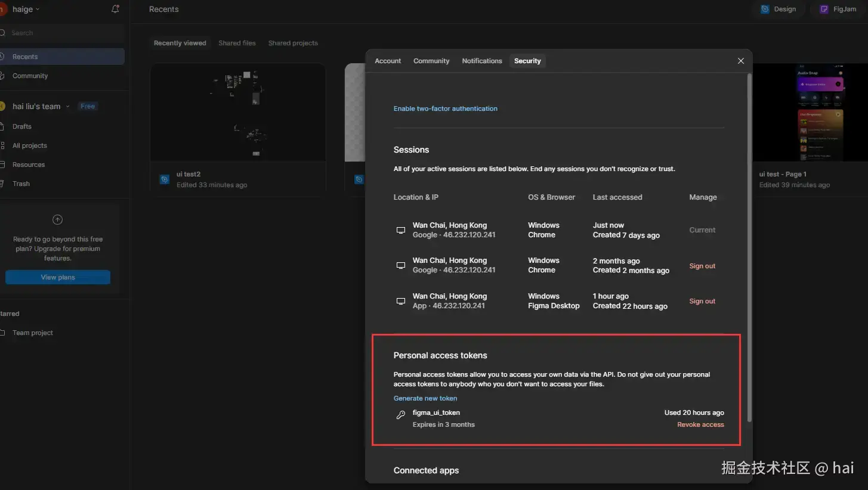The image size is (868, 490).
Task: Switch to the Community settings tab
Action: pyautogui.click(x=431, y=61)
